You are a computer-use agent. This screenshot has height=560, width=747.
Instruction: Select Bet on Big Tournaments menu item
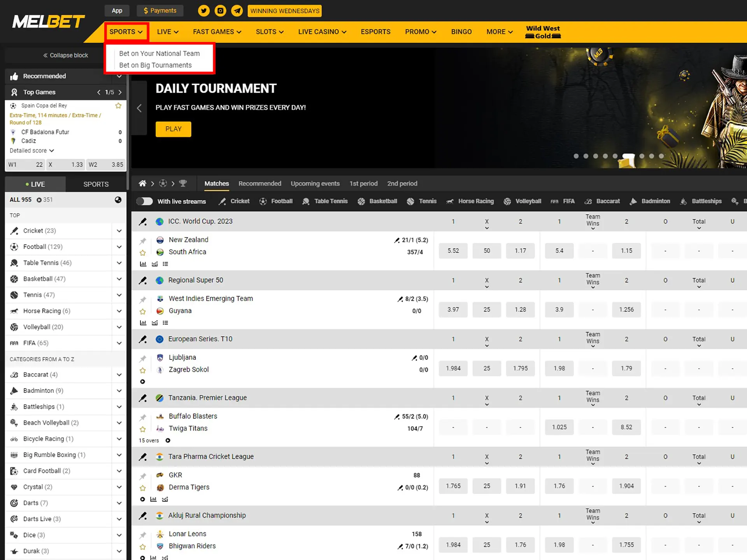(155, 65)
